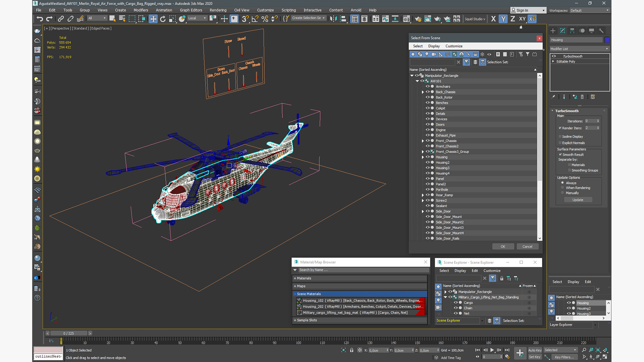Viewport: 644px width, 362px height.
Task: Open the Rendering menu
Action: point(218,10)
